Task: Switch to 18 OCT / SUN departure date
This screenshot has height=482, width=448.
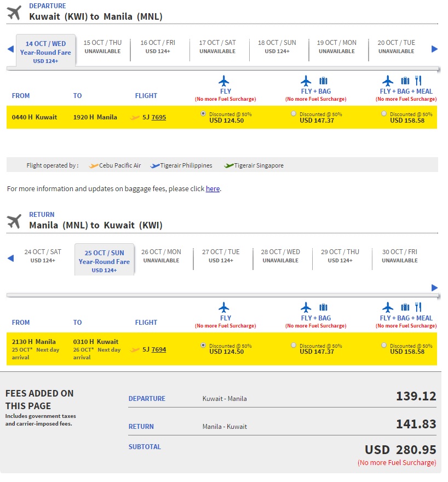Action: pos(277,47)
